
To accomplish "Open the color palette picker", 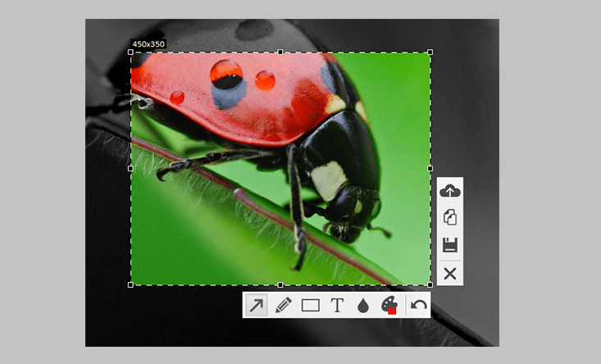I will [389, 305].
